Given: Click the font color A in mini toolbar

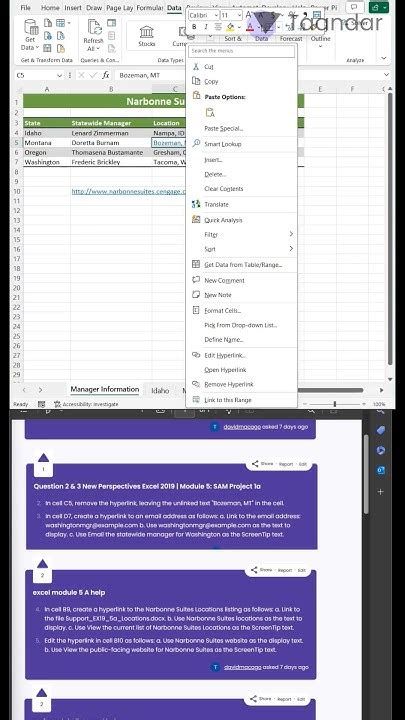Looking at the screenshot, I should (250, 27).
